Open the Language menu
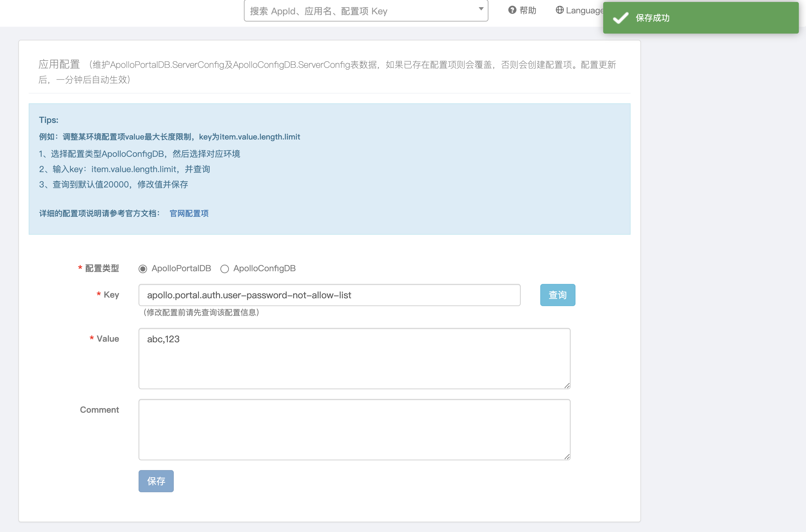The height and width of the screenshot is (532, 806). 584,10
